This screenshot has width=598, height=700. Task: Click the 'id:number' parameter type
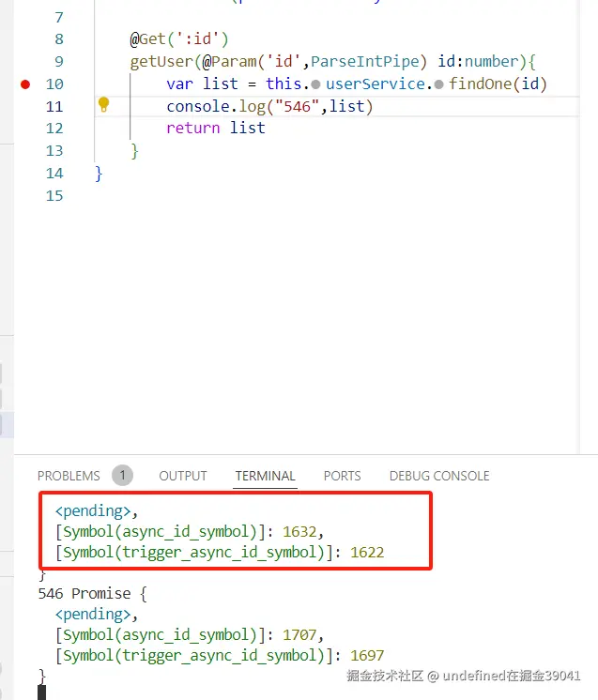pyautogui.click(x=479, y=62)
